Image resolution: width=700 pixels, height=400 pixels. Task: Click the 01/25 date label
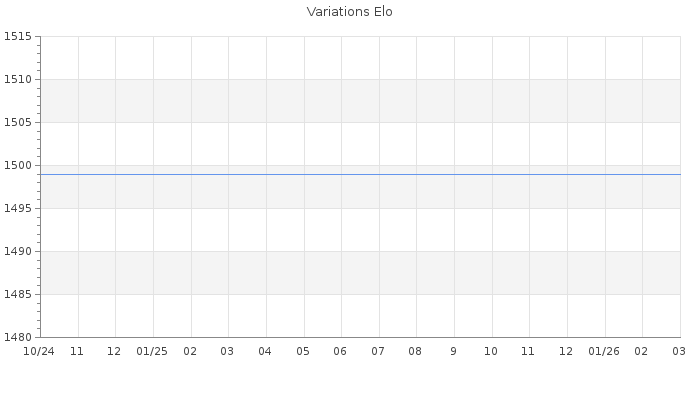point(152,352)
